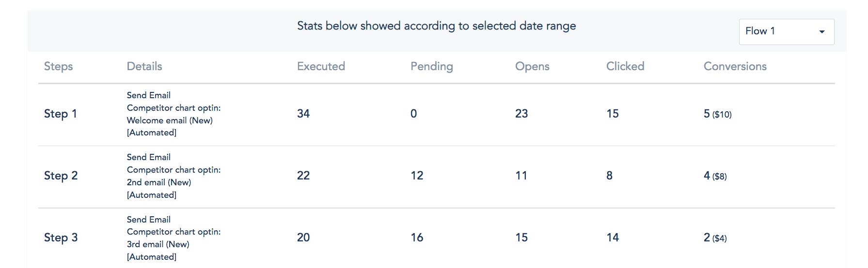Click the Executed column header
The height and width of the screenshot is (268, 868).
(321, 66)
